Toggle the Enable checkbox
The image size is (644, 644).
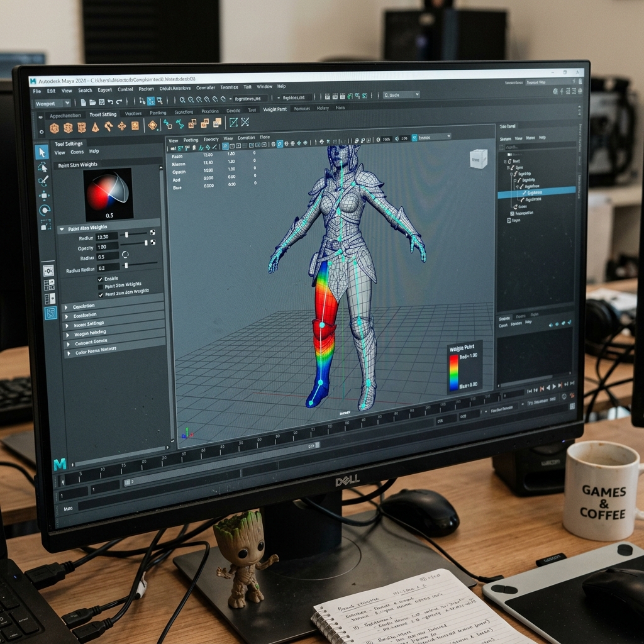100,279
